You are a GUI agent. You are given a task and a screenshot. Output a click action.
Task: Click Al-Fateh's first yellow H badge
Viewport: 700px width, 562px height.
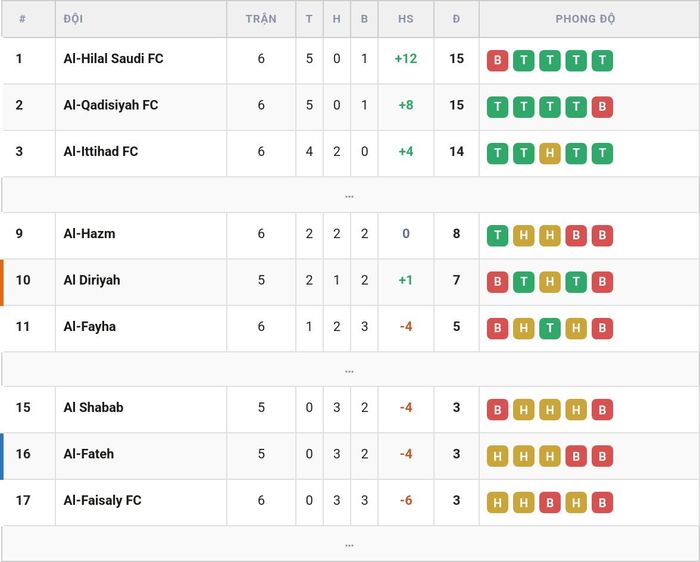click(497, 456)
